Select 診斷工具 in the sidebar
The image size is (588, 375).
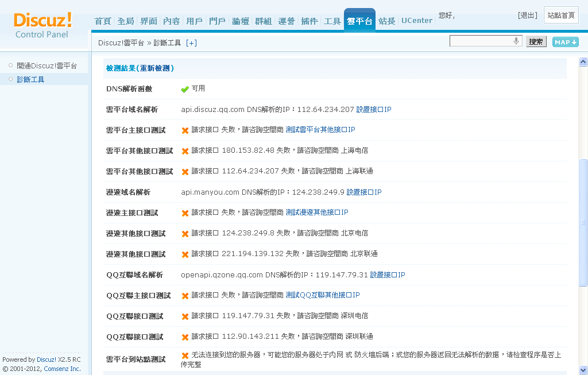click(30, 79)
